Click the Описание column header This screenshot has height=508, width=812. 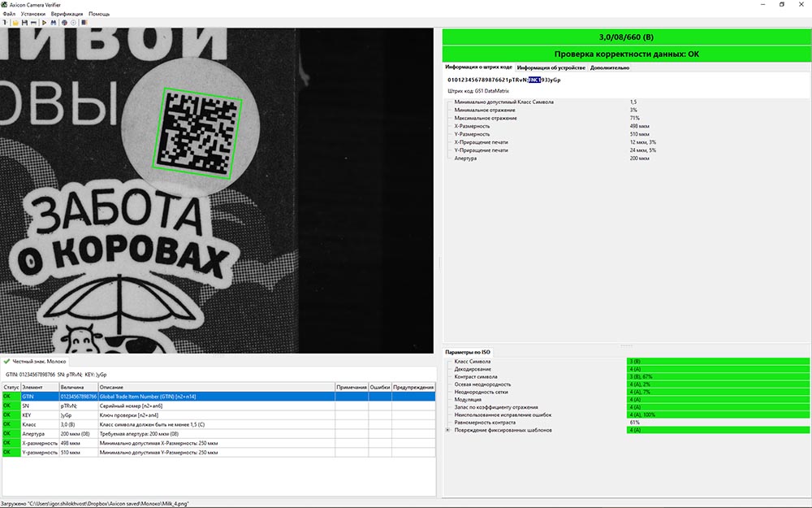click(217, 387)
